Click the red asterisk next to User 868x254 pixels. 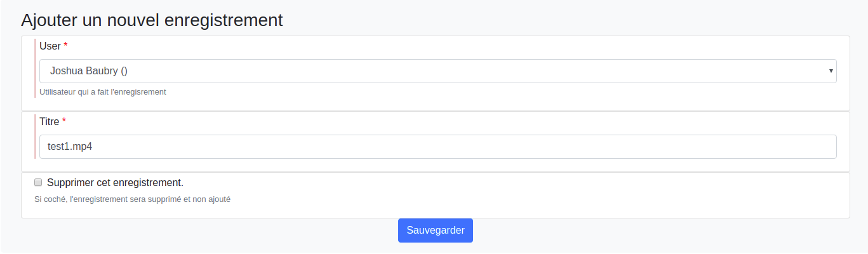[x=65, y=46]
